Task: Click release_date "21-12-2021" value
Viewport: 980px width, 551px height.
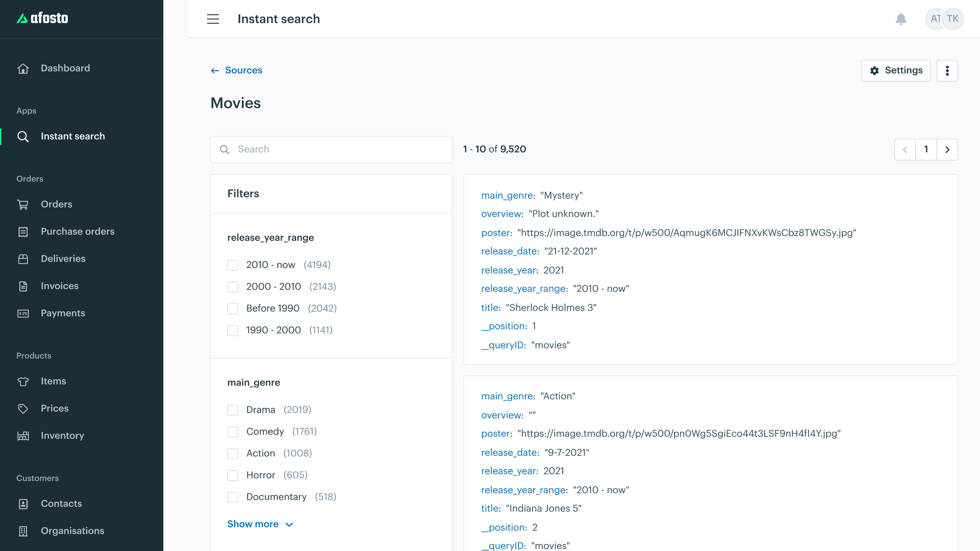Action: pos(570,252)
